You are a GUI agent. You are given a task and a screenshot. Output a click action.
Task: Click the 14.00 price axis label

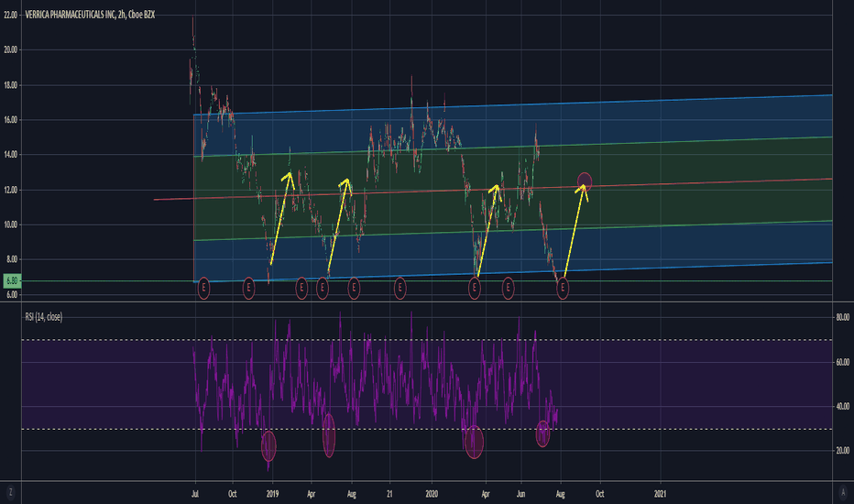point(10,155)
